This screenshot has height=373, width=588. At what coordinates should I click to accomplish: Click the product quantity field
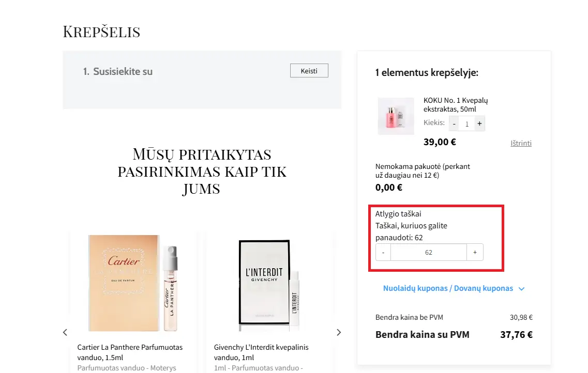pos(466,123)
